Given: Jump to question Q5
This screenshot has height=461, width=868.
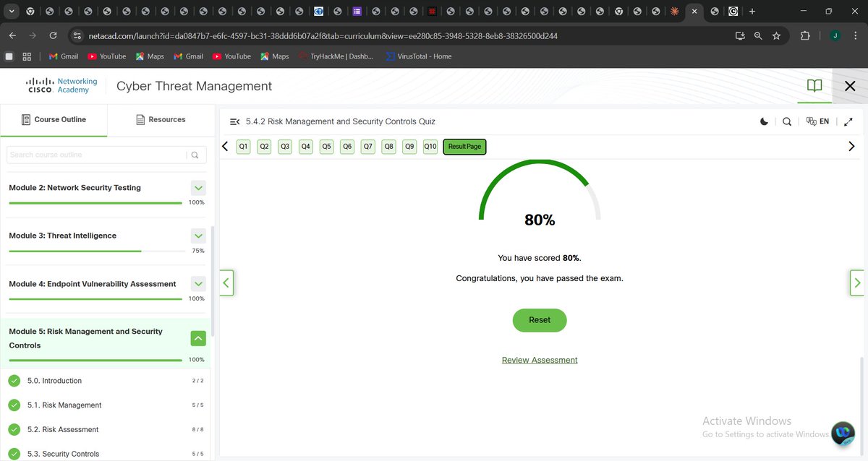Looking at the screenshot, I should [x=326, y=147].
